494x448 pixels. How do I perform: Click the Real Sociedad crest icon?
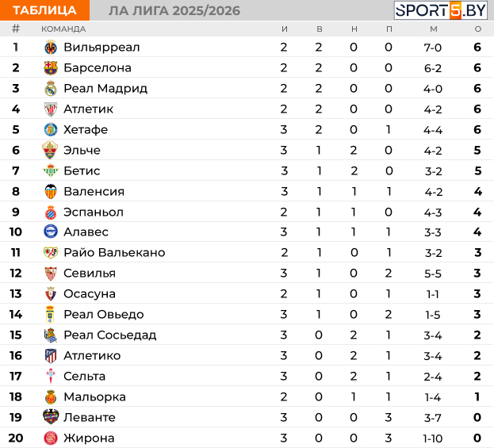tap(51, 335)
